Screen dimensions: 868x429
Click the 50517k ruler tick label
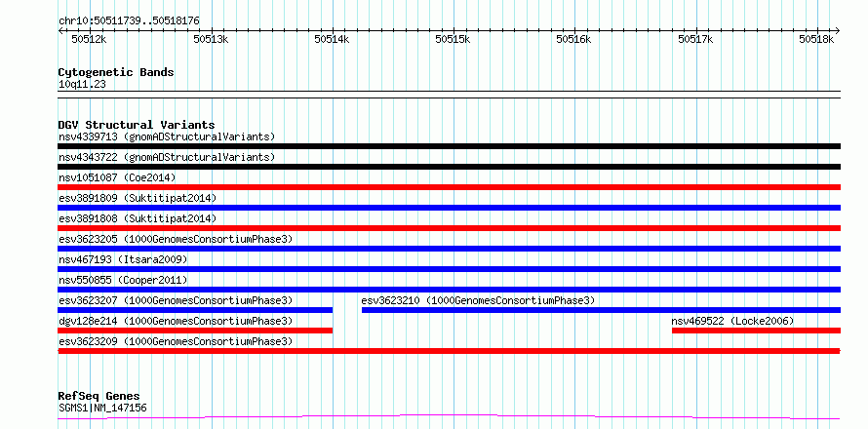point(695,39)
